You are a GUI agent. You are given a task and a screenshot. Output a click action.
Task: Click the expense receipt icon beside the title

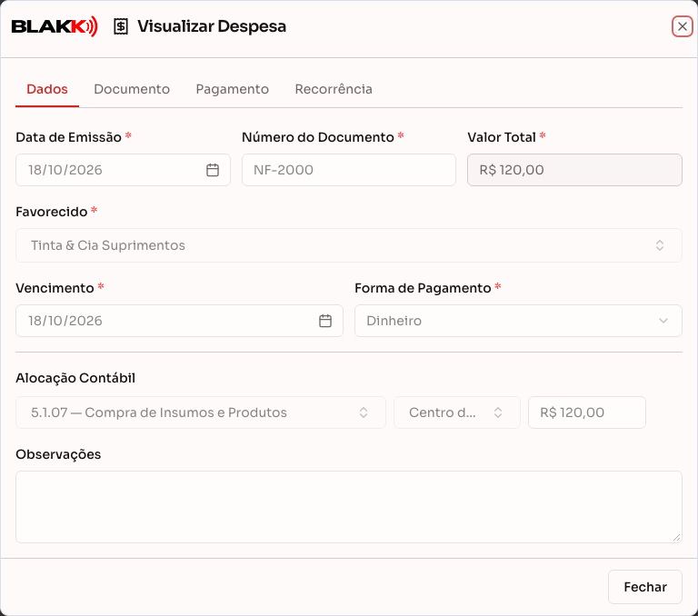121,26
